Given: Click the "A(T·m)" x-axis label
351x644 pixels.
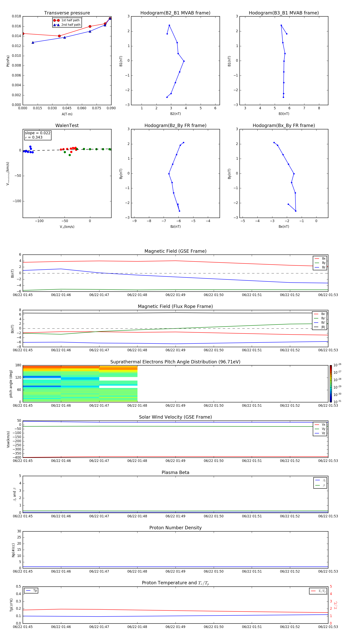Looking at the screenshot, I should click(67, 114).
